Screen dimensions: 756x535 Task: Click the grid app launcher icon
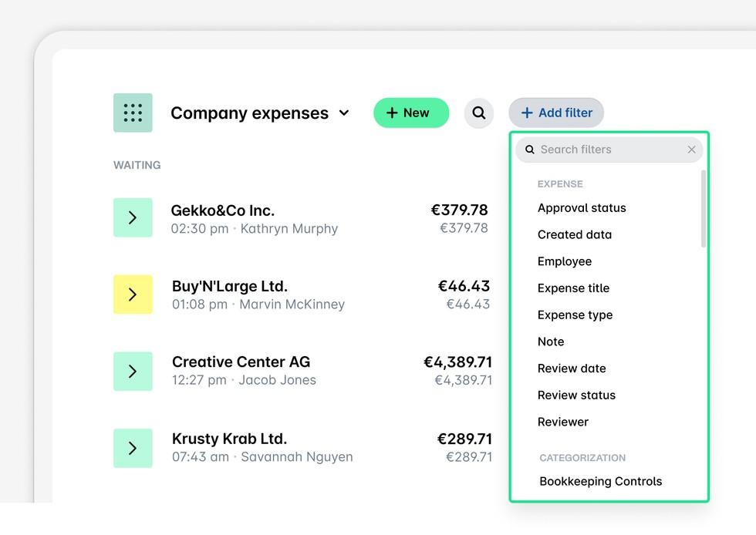(x=133, y=113)
